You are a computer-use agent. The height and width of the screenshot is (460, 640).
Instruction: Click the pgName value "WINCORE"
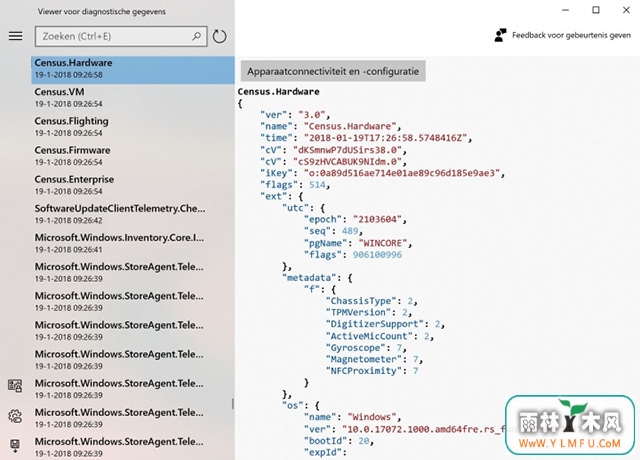coord(382,243)
